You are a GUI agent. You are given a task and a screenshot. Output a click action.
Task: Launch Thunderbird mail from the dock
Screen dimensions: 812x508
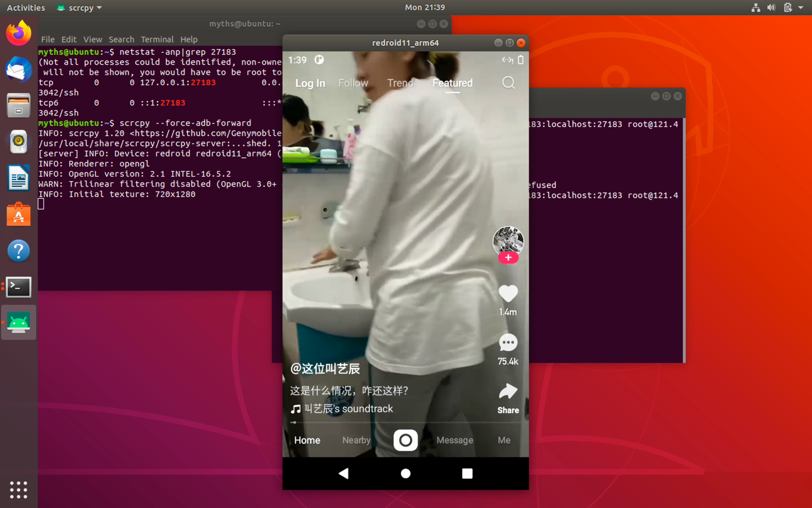click(x=19, y=69)
